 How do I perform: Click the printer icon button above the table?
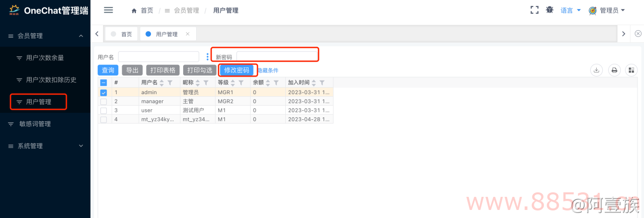coord(614,70)
